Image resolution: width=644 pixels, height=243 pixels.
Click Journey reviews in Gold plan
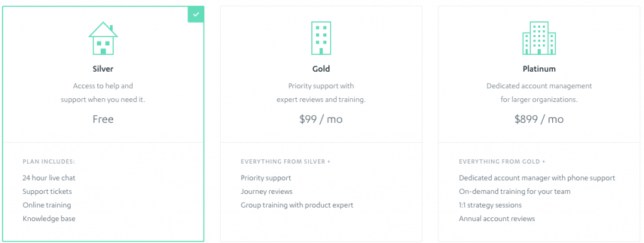[x=267, y=191]
